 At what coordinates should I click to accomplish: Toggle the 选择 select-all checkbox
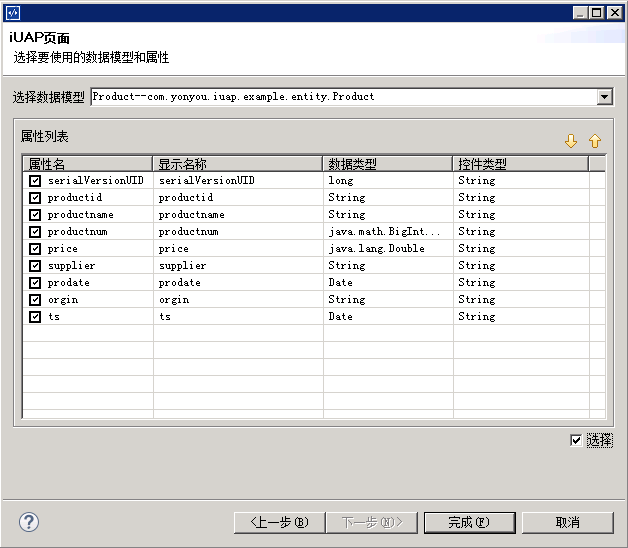575,440
